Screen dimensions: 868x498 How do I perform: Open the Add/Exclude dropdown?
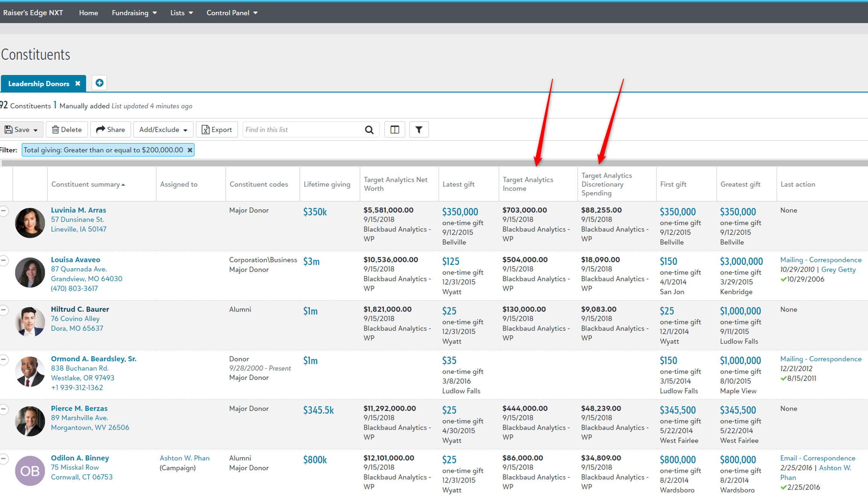[x=185, y=129]
